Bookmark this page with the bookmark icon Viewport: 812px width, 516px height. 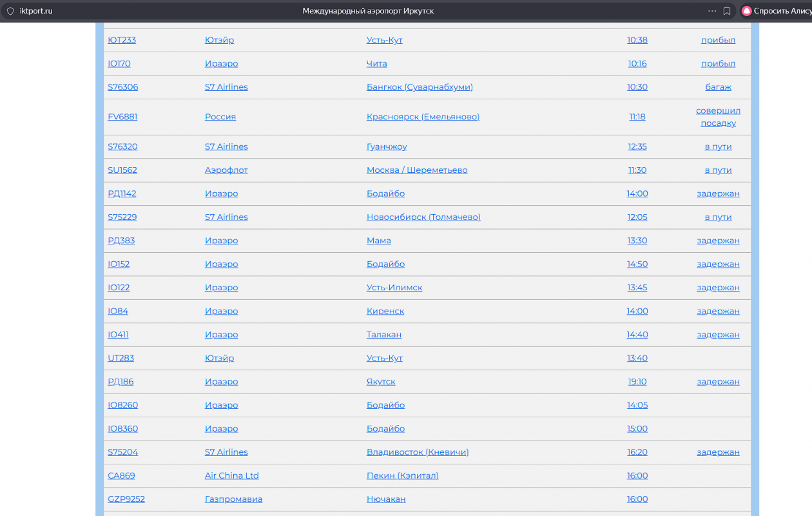tap(727, 11)
